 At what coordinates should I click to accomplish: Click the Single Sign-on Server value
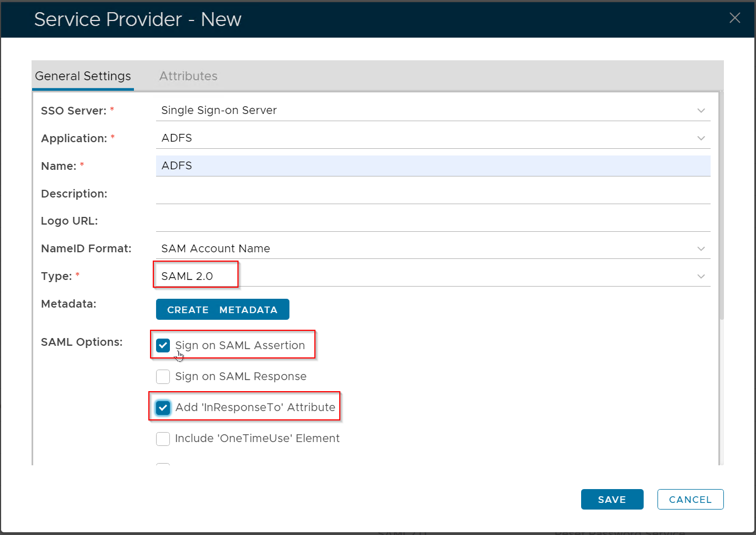pos(219,111)
